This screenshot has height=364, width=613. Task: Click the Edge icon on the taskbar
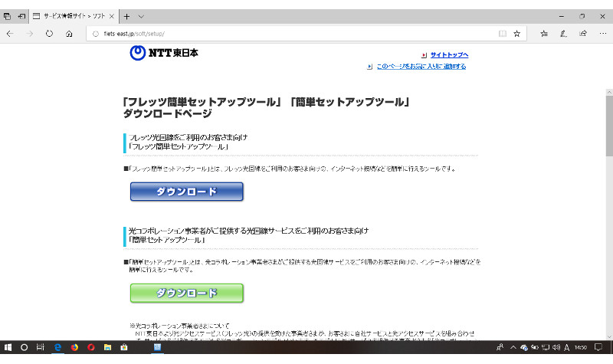point(57,347)
